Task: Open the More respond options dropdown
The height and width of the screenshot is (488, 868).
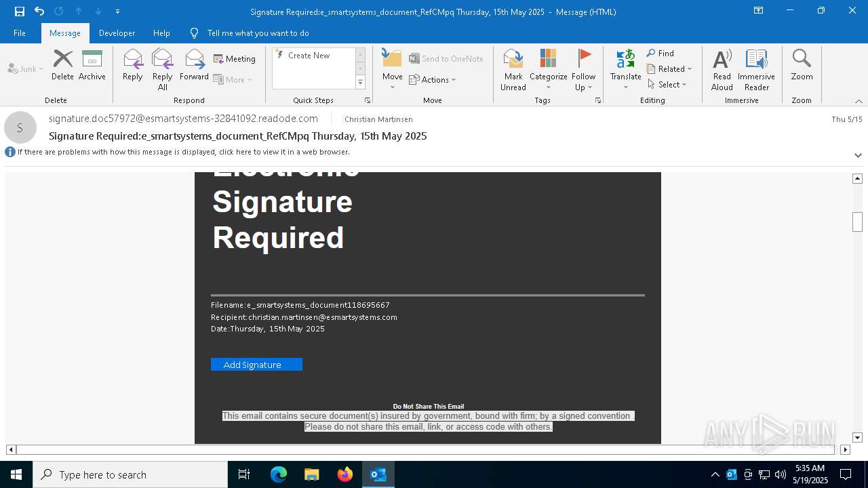Action: [x=233, y=79]
